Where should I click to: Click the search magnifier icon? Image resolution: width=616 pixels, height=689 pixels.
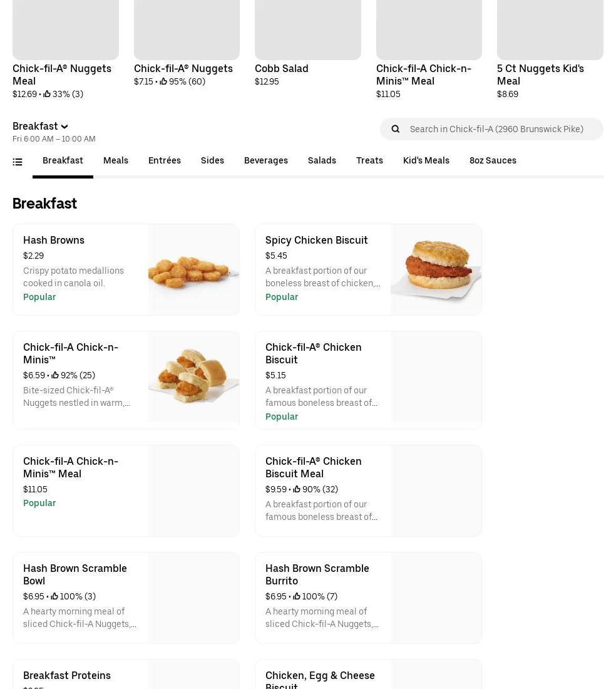tap(395, 129)
